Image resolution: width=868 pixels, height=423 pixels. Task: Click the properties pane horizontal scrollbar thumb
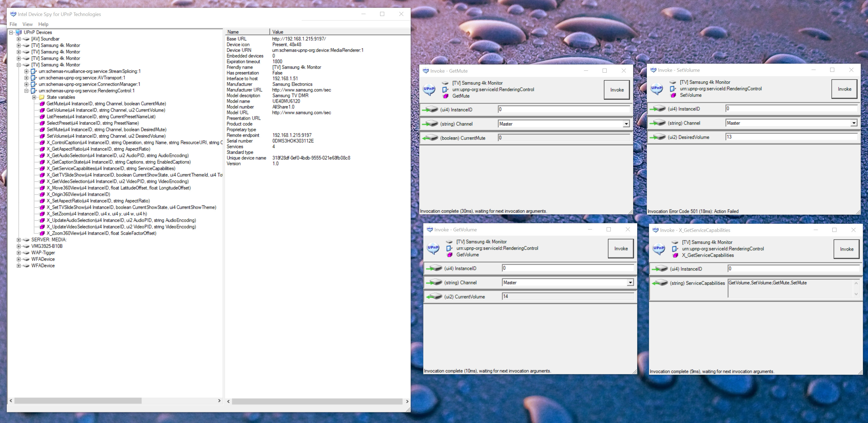(x=317, y=401)
